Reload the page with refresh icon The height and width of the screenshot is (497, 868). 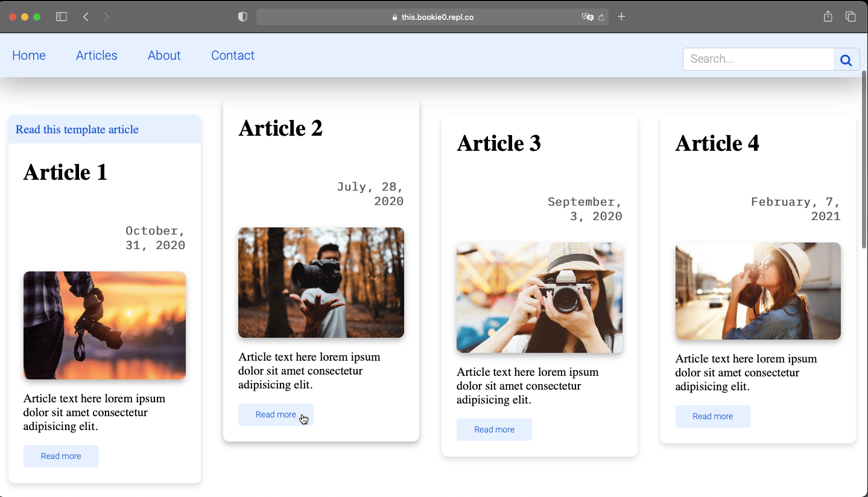click(x=601, y=17)
